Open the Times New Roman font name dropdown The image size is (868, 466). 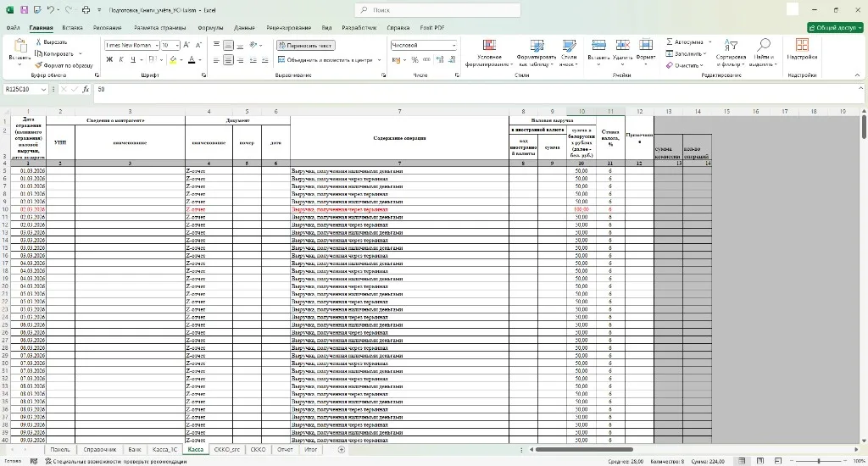pos(157,46)
